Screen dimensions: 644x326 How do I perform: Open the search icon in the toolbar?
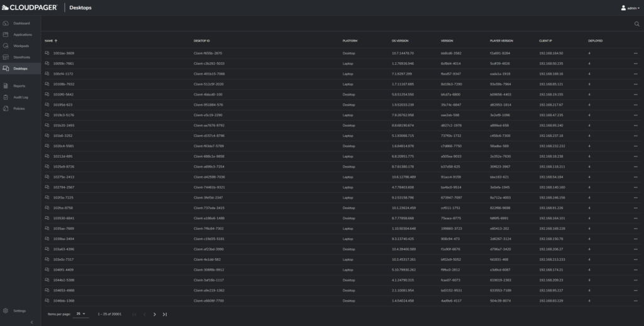click(636, 24)
